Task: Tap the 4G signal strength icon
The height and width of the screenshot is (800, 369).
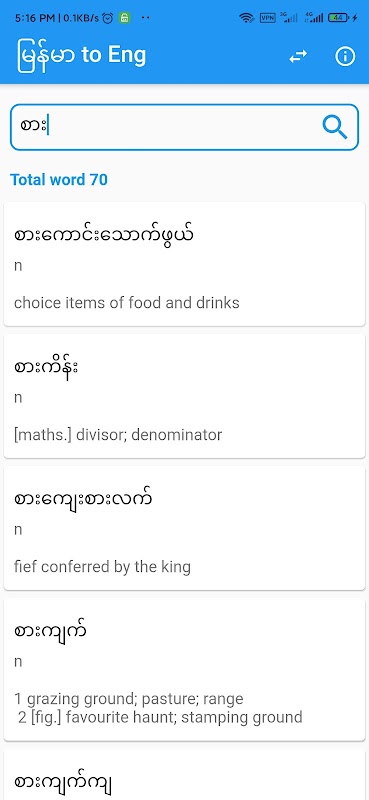Action: pyautogui.click(x=315, y=18)
